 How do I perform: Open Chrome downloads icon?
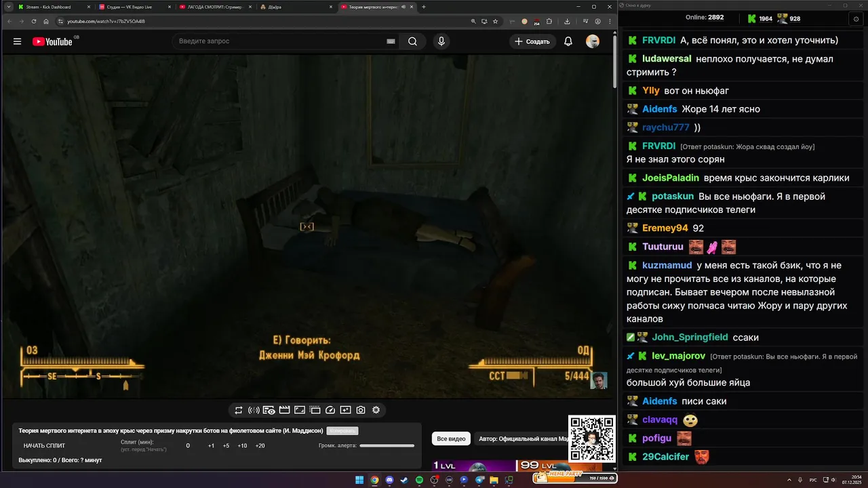pyautogui.click(x=567, y=21)
